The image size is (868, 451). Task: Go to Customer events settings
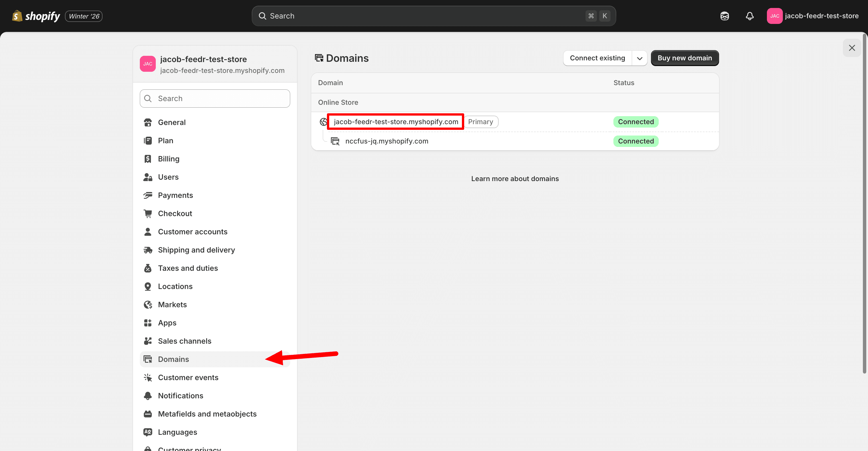(x=188, y=378)
